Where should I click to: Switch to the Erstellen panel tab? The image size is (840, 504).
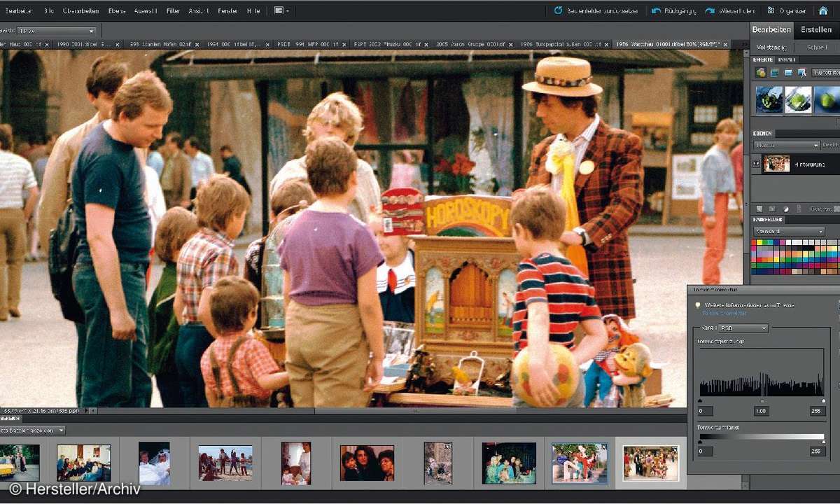tap(816, 29)
